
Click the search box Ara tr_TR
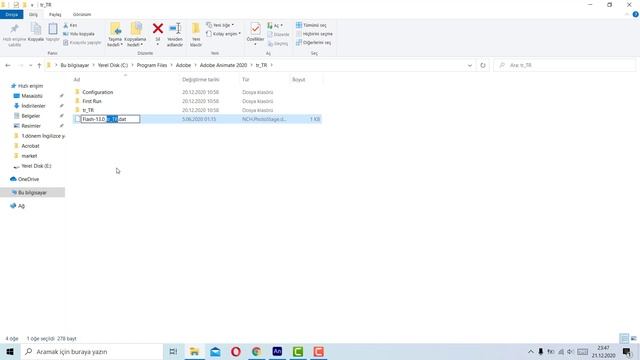tap(564, 65)
